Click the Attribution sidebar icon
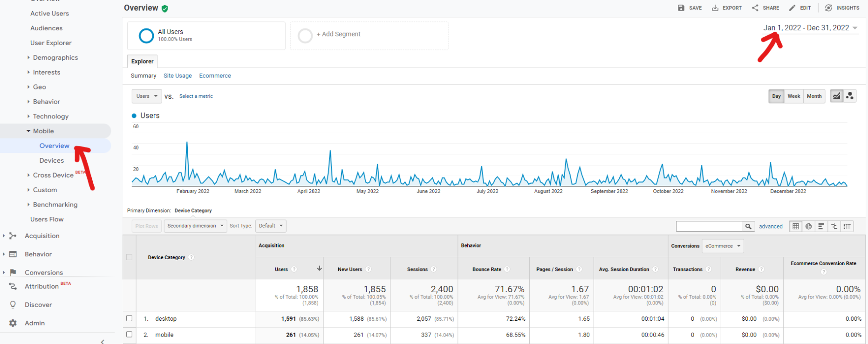Screen dimensions: 868x344 tap(13, 286)
